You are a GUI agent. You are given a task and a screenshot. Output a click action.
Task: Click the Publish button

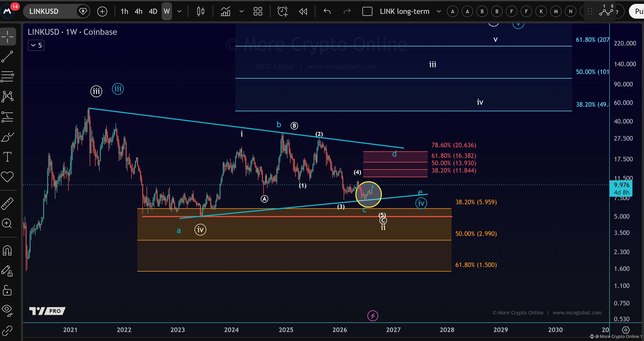click(x=636, y=11)
